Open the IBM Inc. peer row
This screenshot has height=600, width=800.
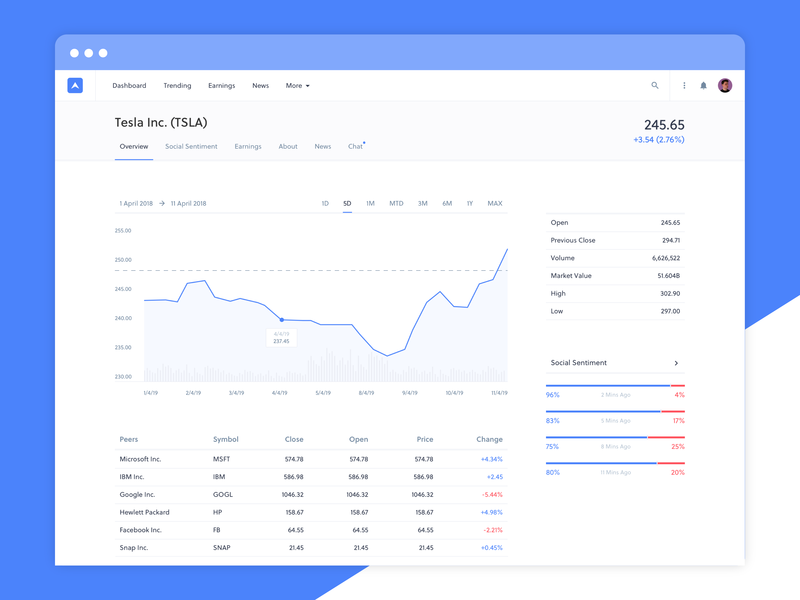311,477
